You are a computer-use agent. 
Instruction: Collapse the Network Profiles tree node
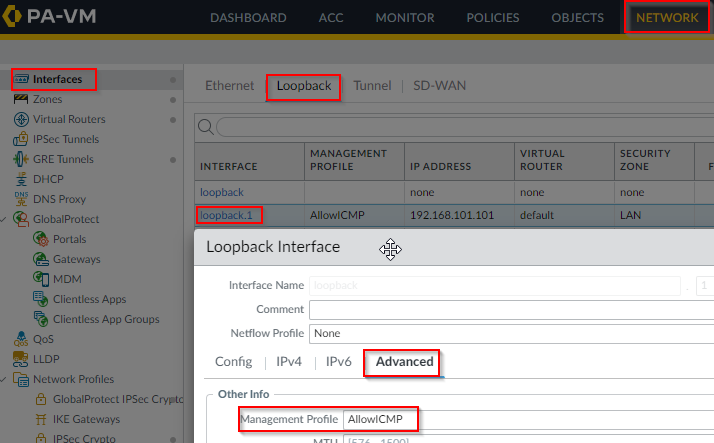tap(4, 379)
